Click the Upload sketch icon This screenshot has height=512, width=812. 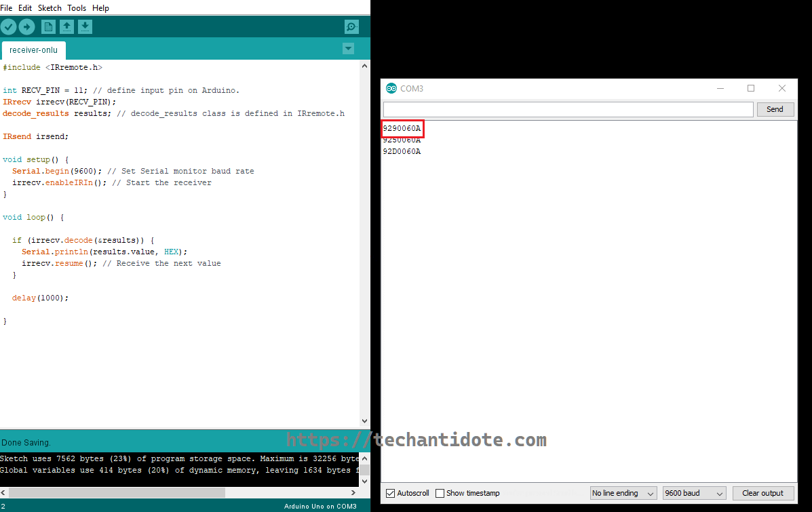pyautogui.click(x=26, y=26)
